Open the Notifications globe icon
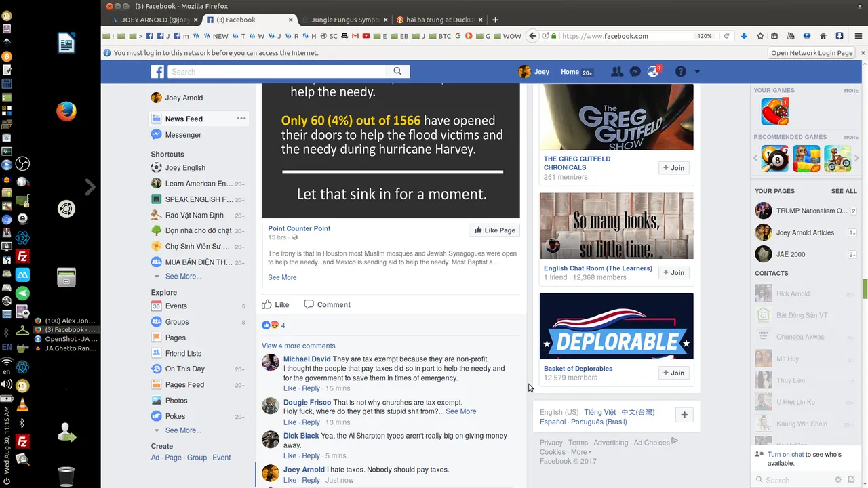This screenshot has height=488, width=868. tap(653, 72)
